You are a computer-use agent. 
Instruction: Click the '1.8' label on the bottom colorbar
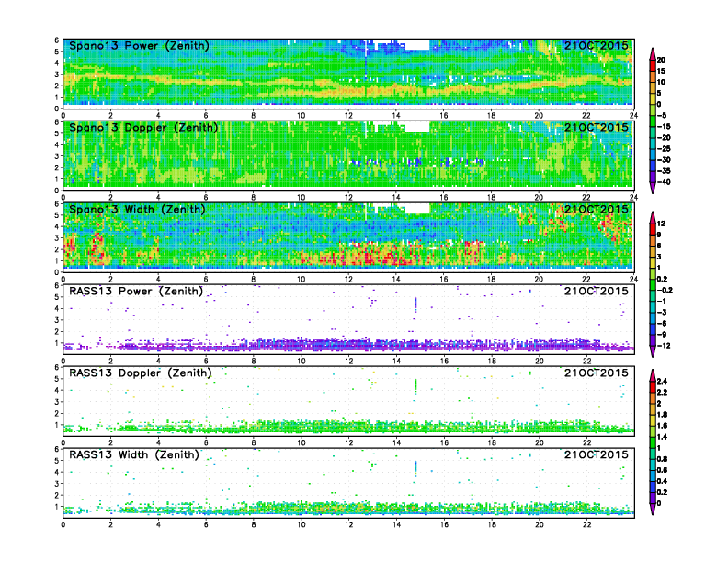[662, 415]
